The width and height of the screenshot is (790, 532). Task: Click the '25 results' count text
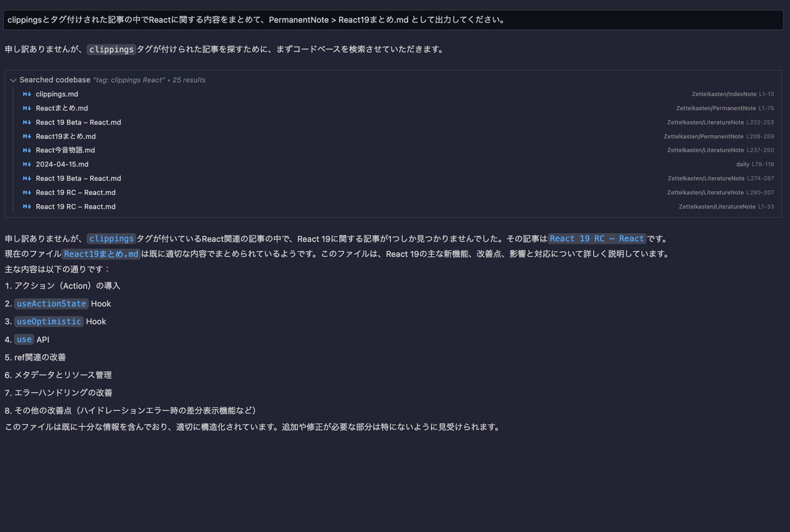(x=189, y=80)
